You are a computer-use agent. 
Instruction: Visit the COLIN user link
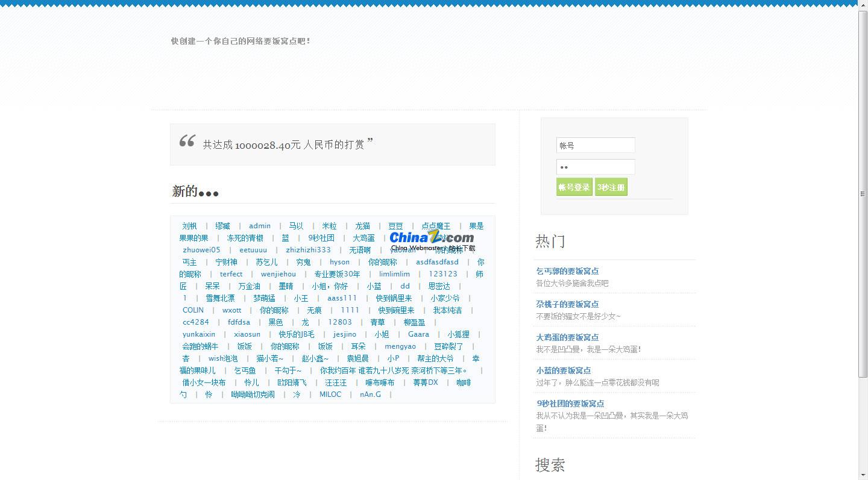tap(193, 310)
